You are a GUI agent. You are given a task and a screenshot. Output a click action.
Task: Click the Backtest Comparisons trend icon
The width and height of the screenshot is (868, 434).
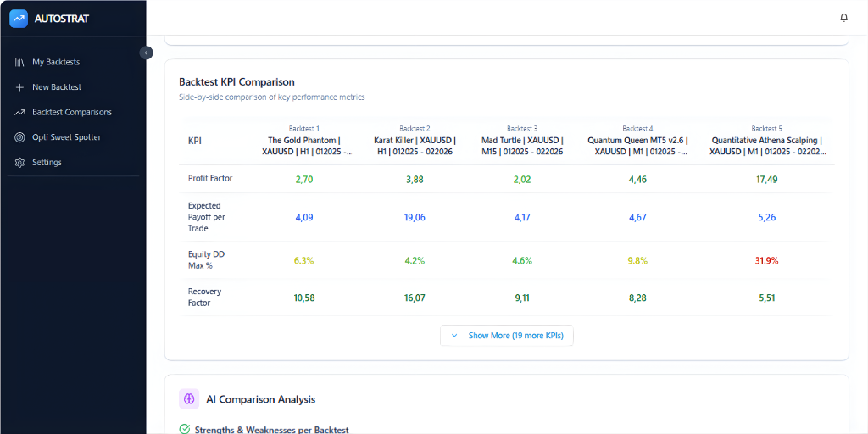(20, 113)
